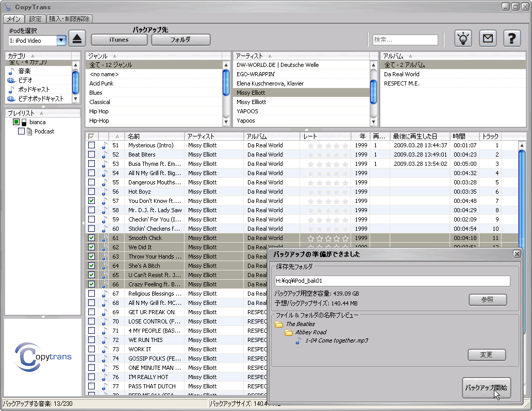The width and height of the screenshot is (532, 411).
Task: Click the search input field
Action: click(x=405, y=40)
